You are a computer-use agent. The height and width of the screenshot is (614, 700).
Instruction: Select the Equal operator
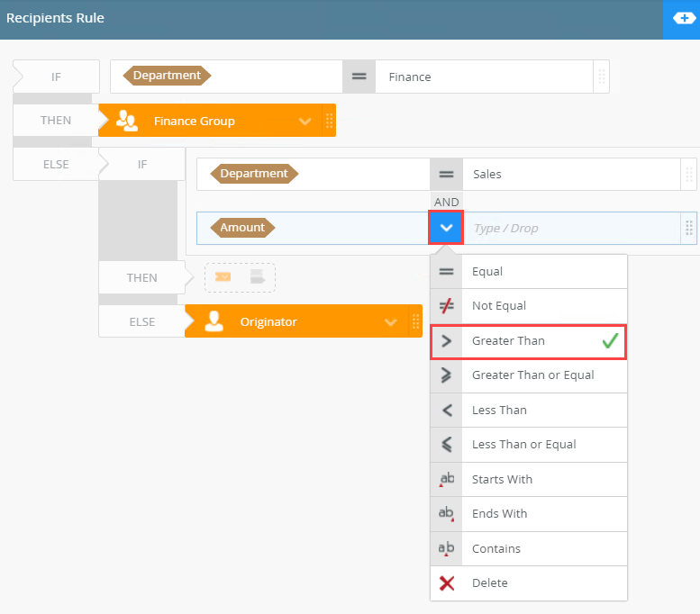529,271
